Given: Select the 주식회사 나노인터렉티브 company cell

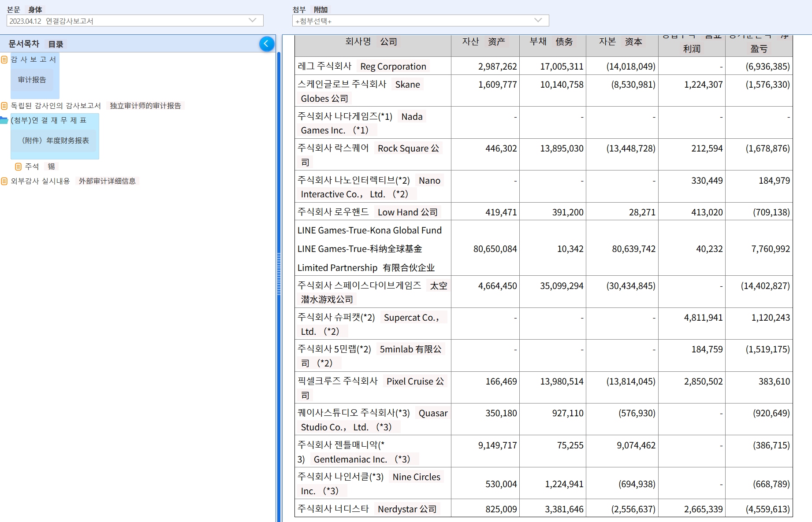Looking at the screenshot, I should [x=373, y=187].
